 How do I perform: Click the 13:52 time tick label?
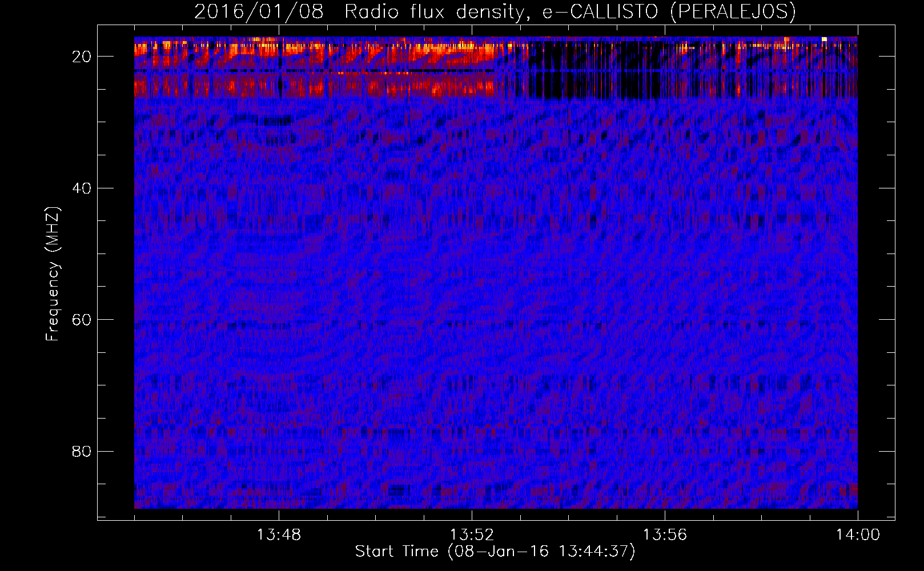pyautogui.click(x=472, y=535)
